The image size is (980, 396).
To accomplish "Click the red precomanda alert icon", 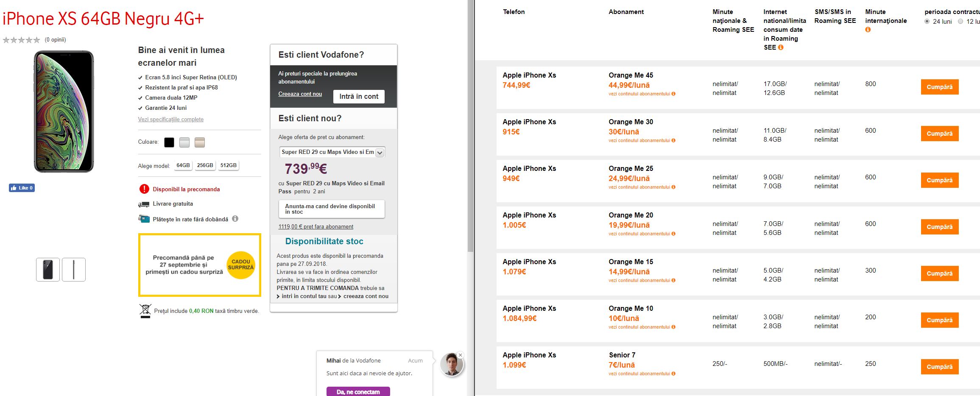I will [x=144, y=189].
